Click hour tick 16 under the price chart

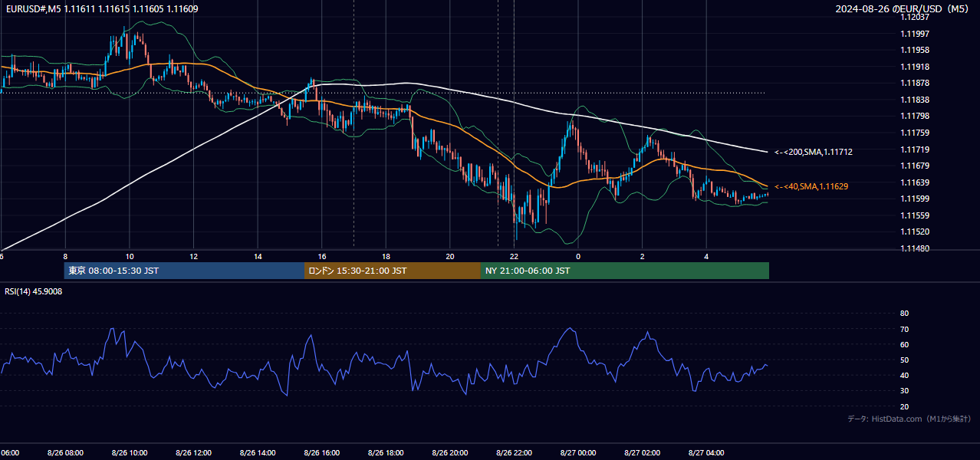[322, 256]
